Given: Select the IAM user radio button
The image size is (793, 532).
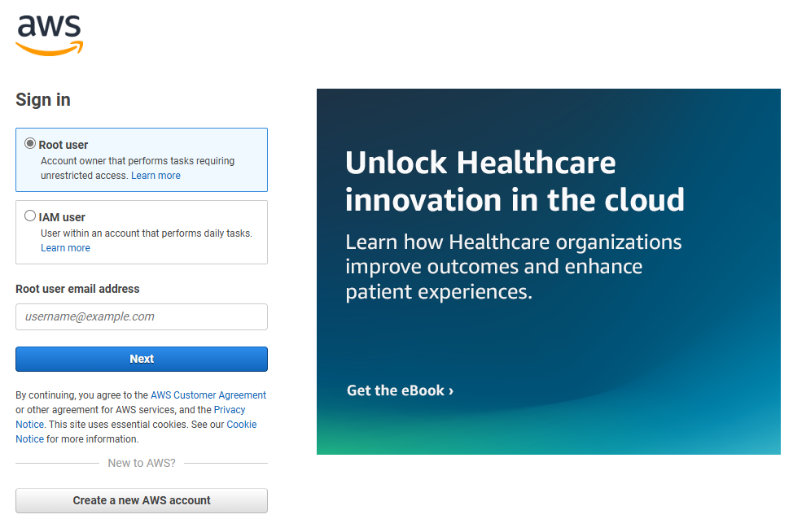Looking at the screenshot, I should pos(30,216).
